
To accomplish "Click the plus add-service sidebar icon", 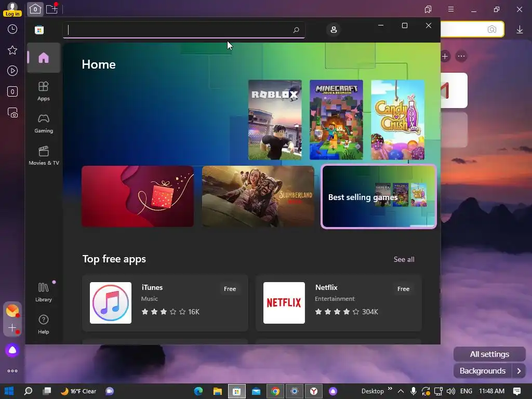I will pyautogui.click(x=12, y=328).
